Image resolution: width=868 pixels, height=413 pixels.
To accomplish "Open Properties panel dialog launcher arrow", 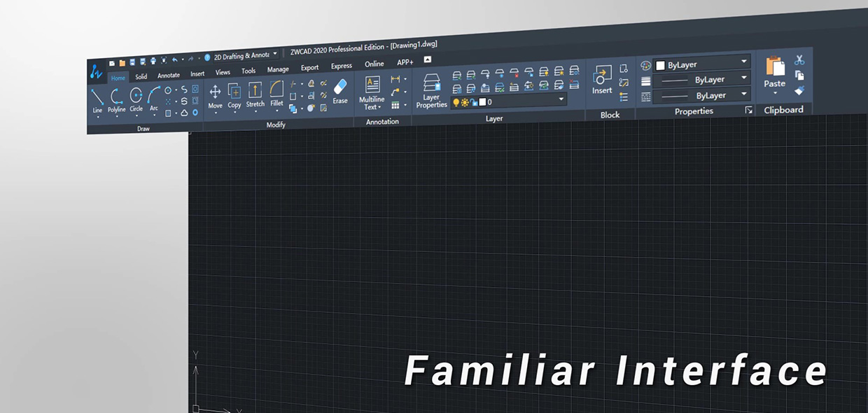I will pos(748,111).
